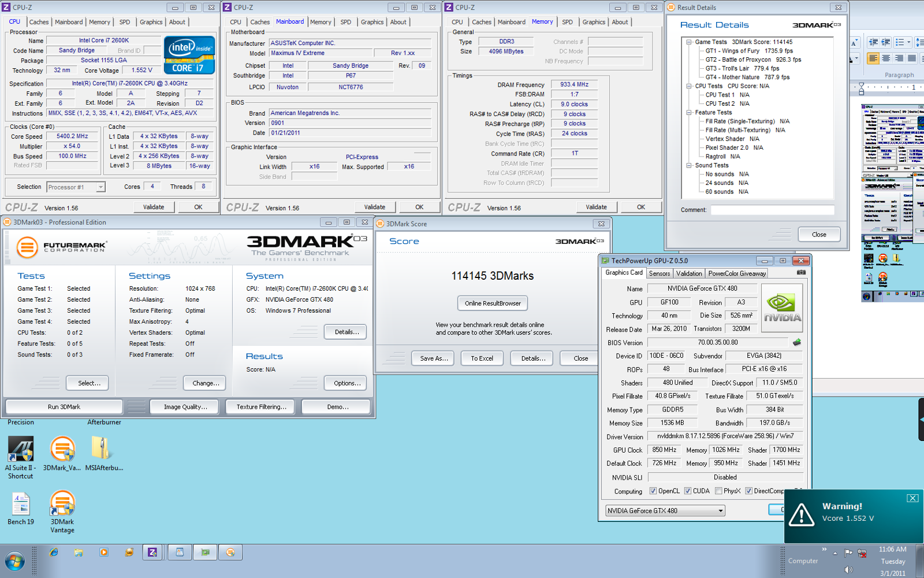
Task: Click the Intel Core i7 logo in CPU-Z
Action: 189,55
